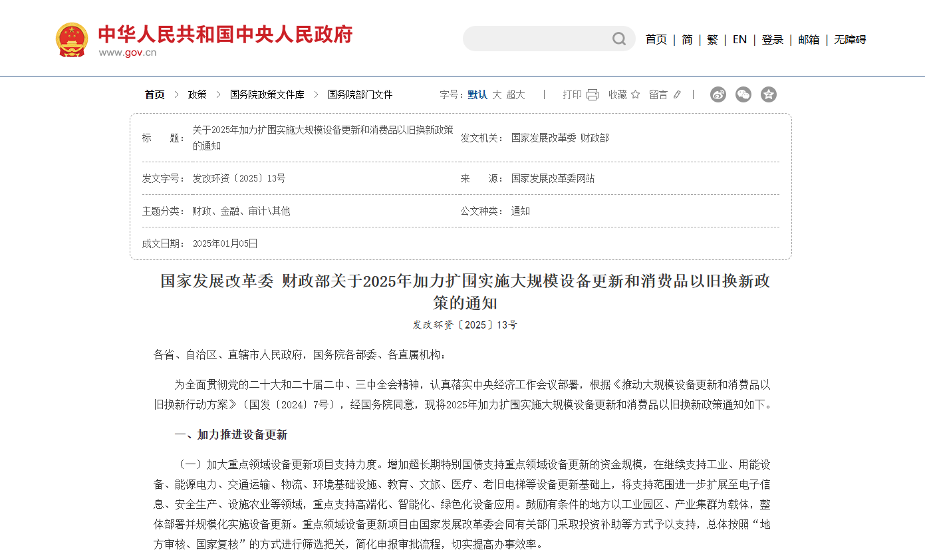Screen dimensions: 925x560
Task: Click 首页 in the top navigation
Action: coord(656,40)
